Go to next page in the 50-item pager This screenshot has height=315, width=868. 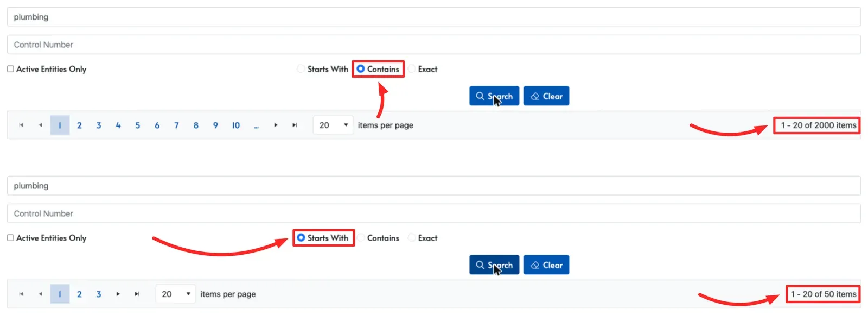[118, 294]
